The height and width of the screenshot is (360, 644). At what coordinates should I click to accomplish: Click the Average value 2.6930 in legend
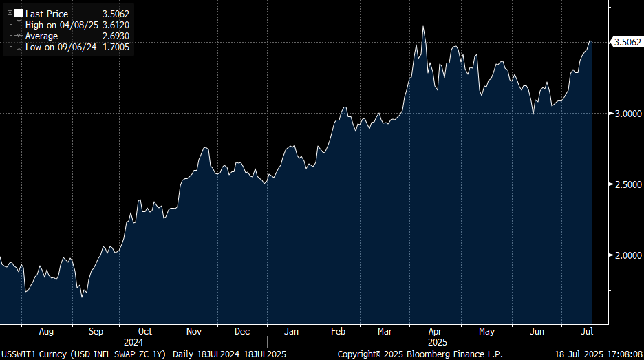116,36
